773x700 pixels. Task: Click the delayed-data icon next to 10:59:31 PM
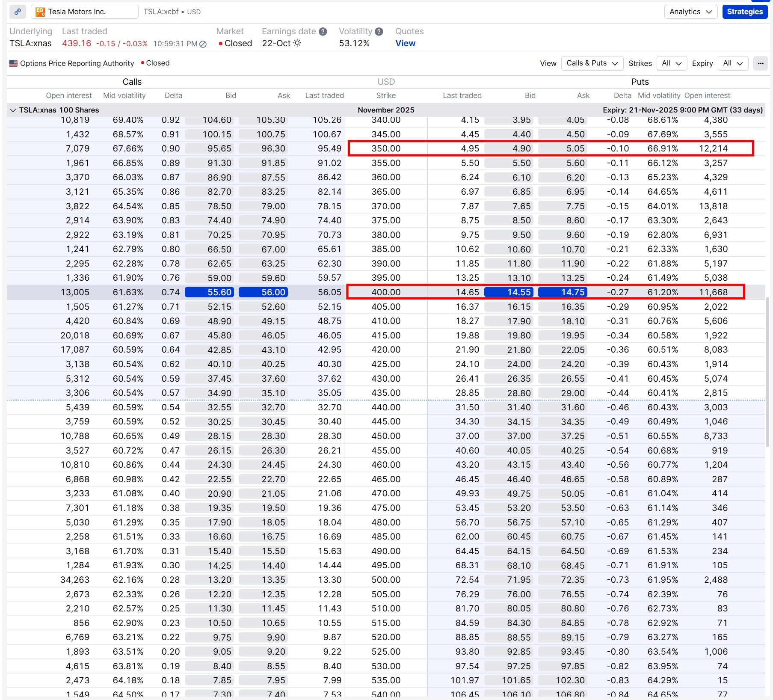[202, 44]
